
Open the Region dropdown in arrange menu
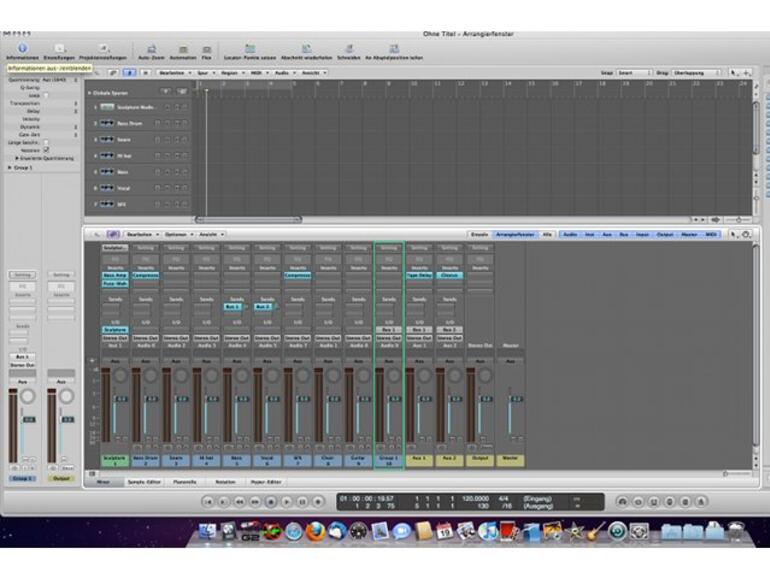click(228, 73)
